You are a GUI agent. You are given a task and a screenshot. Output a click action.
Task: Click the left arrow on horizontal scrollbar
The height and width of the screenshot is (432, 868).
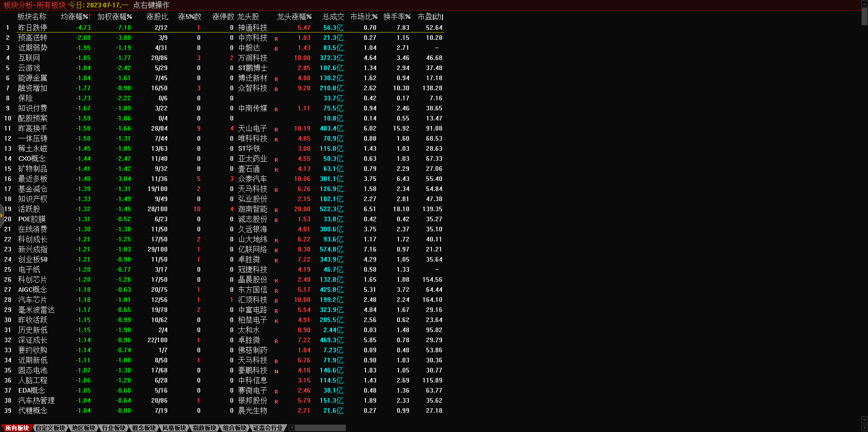291,428
